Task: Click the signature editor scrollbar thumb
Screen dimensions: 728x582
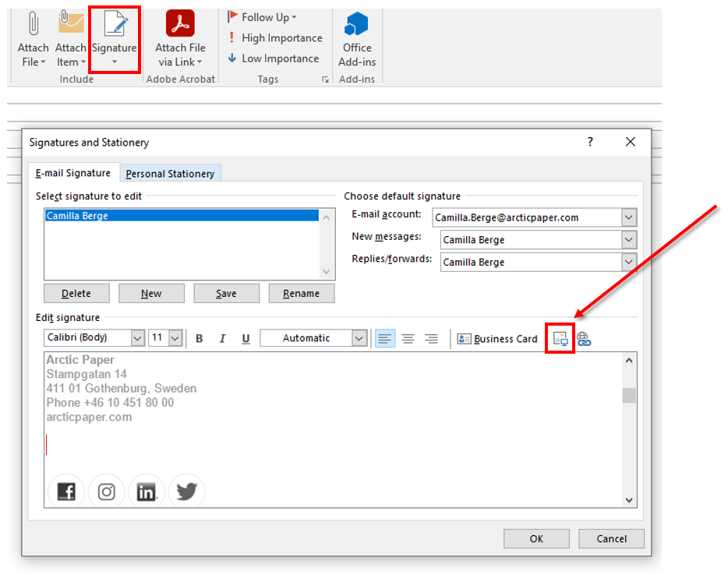Action: (x=629, y=396)
